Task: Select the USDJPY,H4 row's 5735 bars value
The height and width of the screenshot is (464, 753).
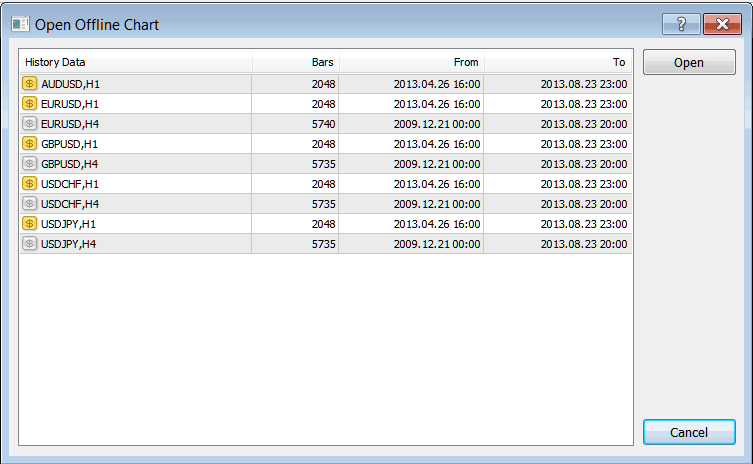Action: coord(323,244)
